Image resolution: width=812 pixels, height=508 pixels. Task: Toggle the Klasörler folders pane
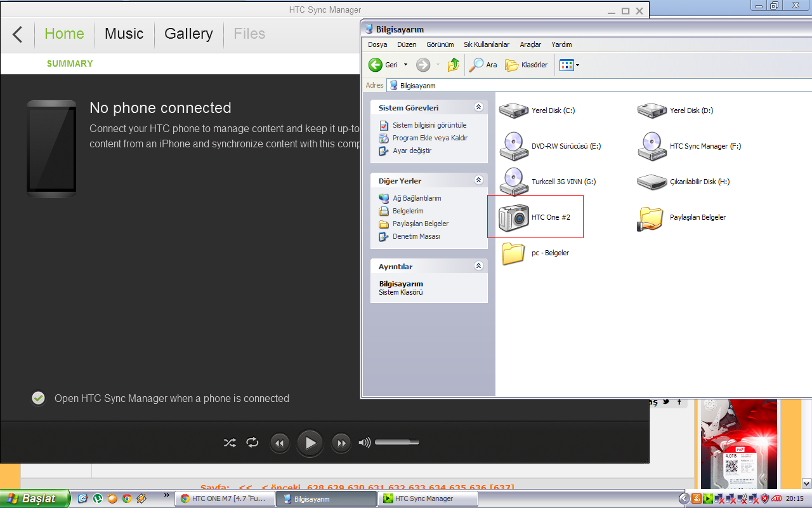527,65
